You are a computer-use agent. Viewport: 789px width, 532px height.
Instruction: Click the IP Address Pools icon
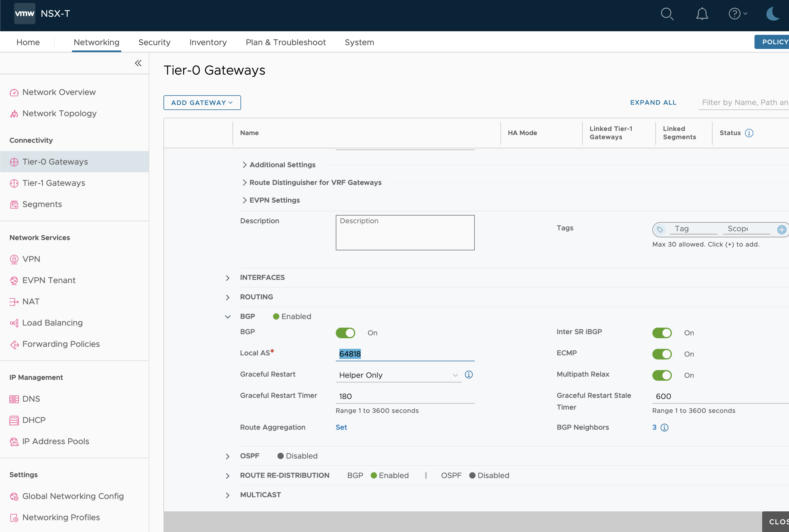point(14,442)
